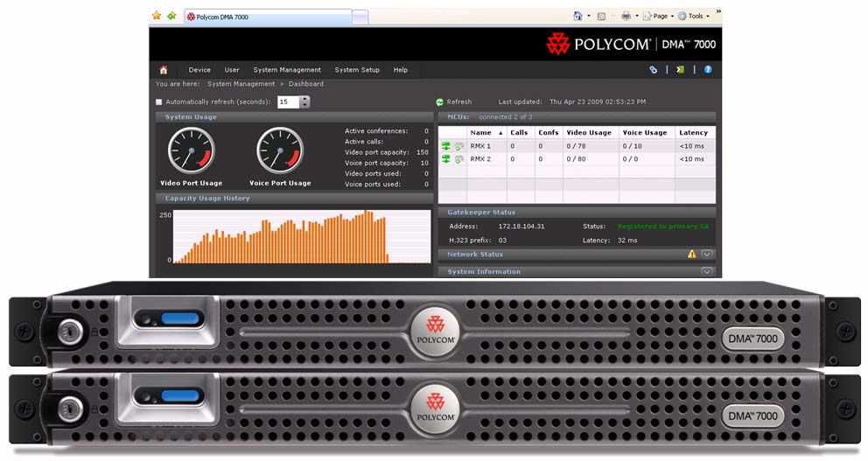
Task: Select the RMX 2 row name
Action: click(480, 159)
